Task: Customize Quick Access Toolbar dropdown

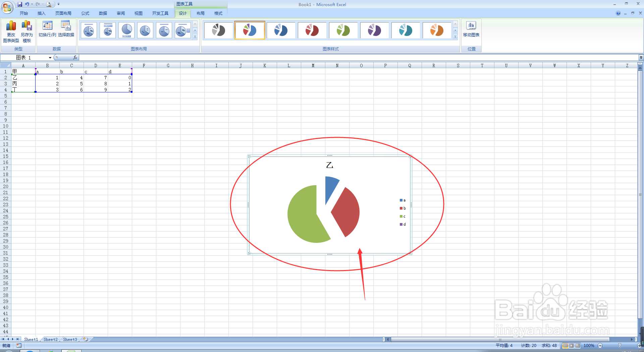Action: click(58, 4)
